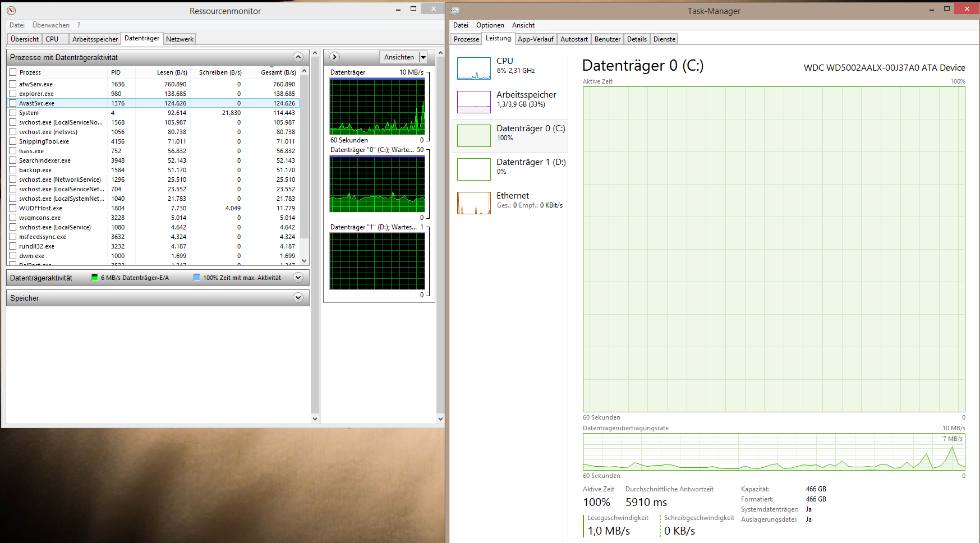980x543 pixels.
Task: Tick the SnippingTool.exe checkbox
Action: [13, 141]
